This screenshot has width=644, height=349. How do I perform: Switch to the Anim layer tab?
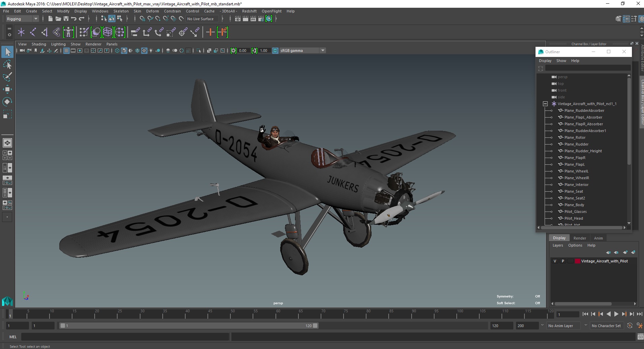598,238
